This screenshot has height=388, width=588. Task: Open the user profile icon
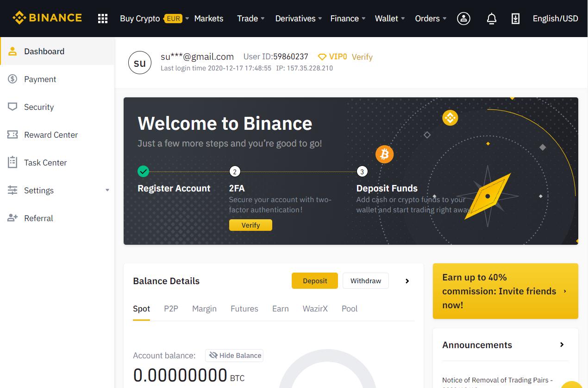click(463, 19)
